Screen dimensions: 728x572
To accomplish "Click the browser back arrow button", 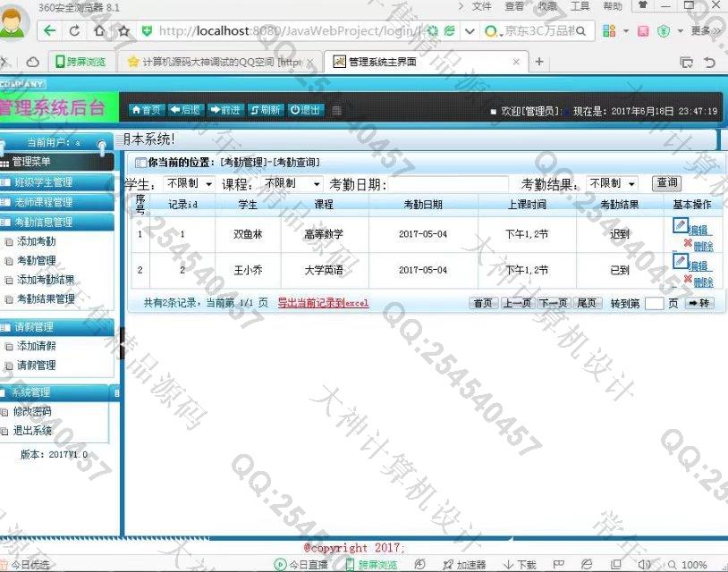I will (x=50, y=30).
